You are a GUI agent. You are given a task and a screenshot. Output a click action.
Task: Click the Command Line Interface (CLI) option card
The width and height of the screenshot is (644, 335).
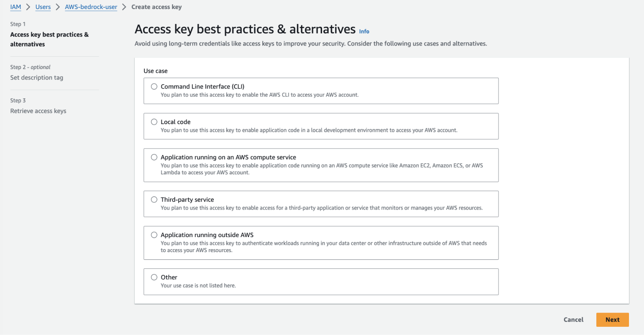click(x=321, y=91)
